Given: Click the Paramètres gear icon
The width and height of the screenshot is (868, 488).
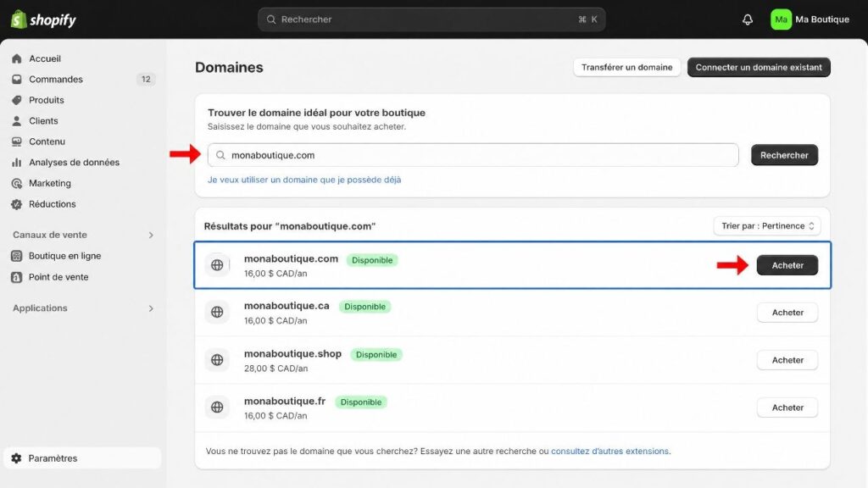Looking at the screenshot, I should coord(17,458).
